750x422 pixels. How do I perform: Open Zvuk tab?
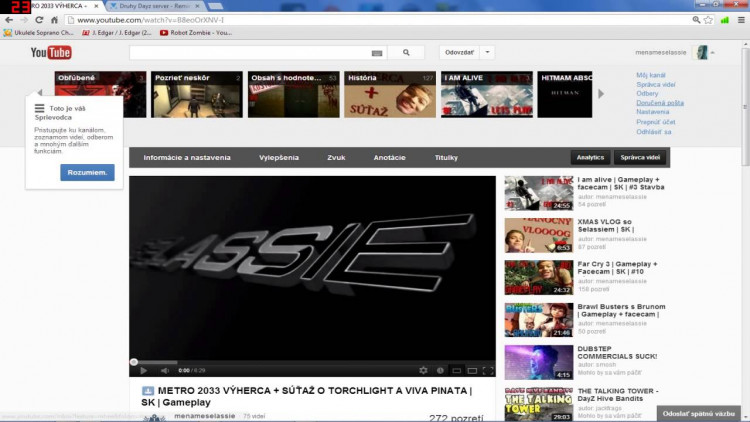pyautogui.click(x=336, y=157)
